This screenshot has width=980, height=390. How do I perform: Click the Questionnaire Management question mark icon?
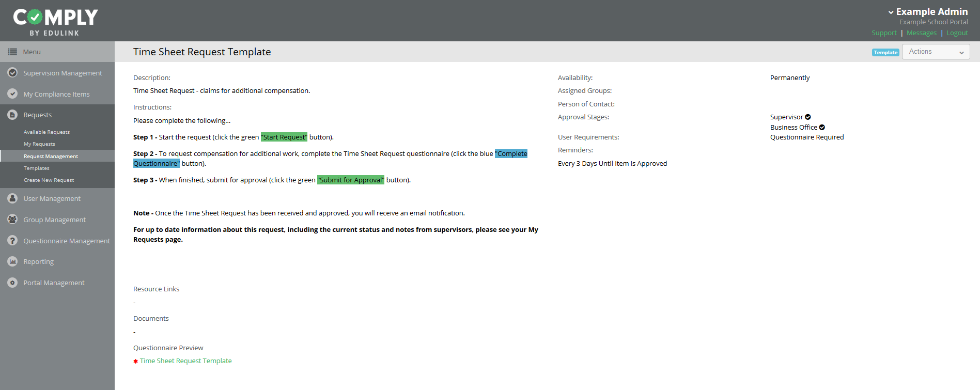pos(13,241)
